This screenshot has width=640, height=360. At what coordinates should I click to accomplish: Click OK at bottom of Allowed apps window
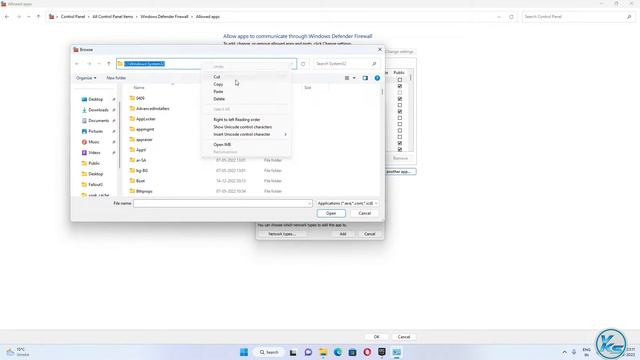376,337
